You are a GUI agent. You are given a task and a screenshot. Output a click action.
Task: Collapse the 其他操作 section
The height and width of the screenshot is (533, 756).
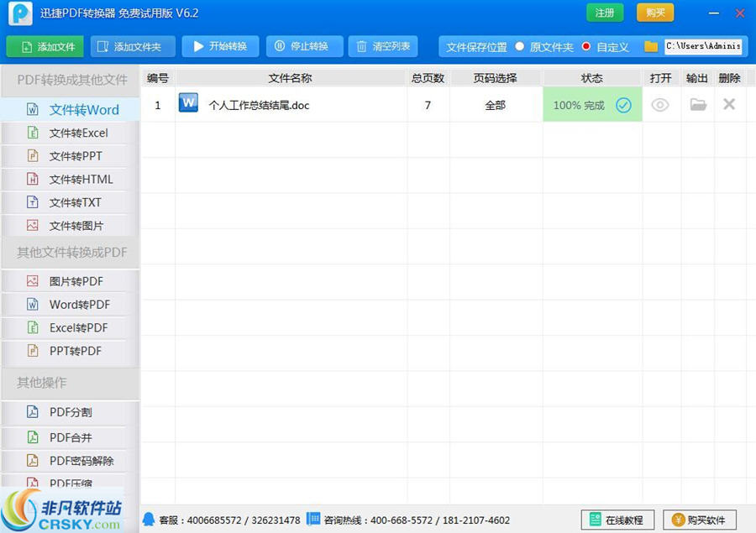pos(71,383)
